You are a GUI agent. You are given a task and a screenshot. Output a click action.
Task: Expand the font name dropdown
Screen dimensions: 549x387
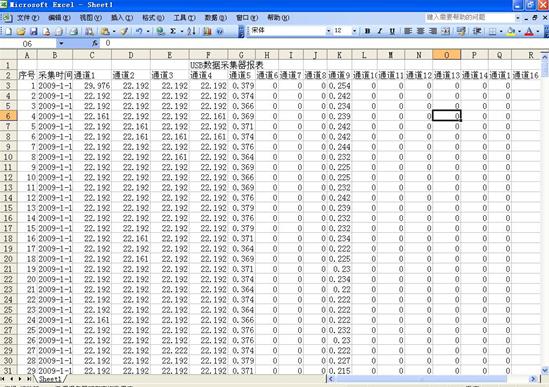click(x=328, y=31)
